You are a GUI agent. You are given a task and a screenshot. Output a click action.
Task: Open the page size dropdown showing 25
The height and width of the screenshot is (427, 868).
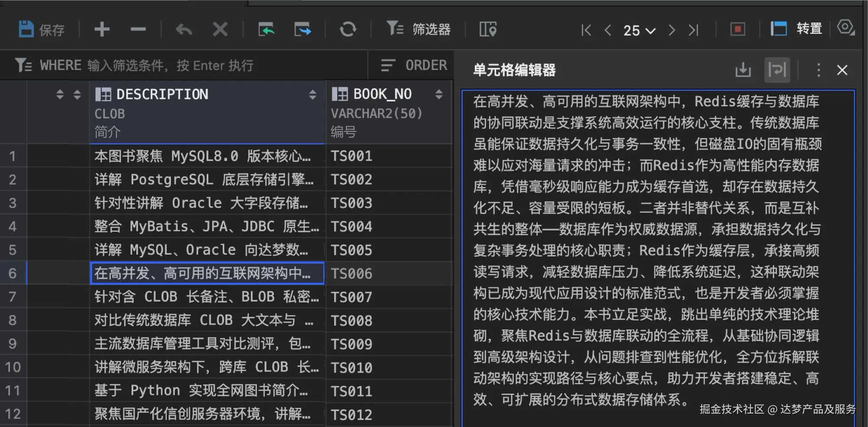pos(638,30)
